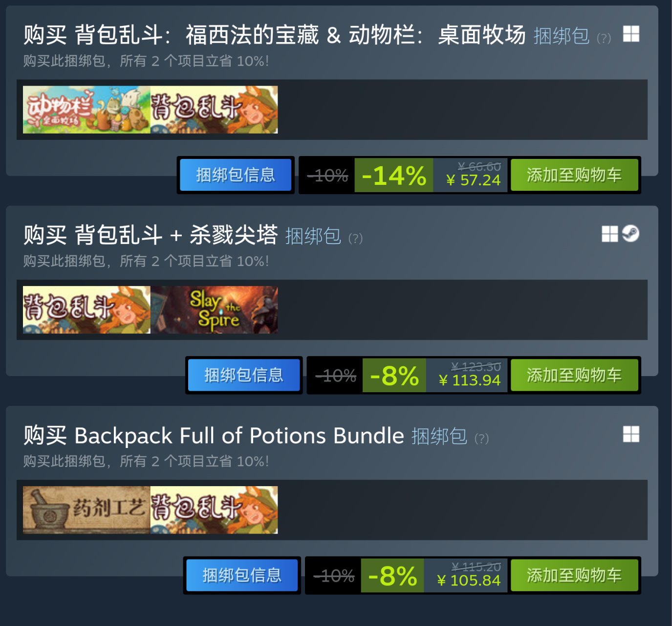Click Windows icon on Slay the Spire bundle
The width and height of the screenshot is (672, 626).
click(x=610, y=234)
